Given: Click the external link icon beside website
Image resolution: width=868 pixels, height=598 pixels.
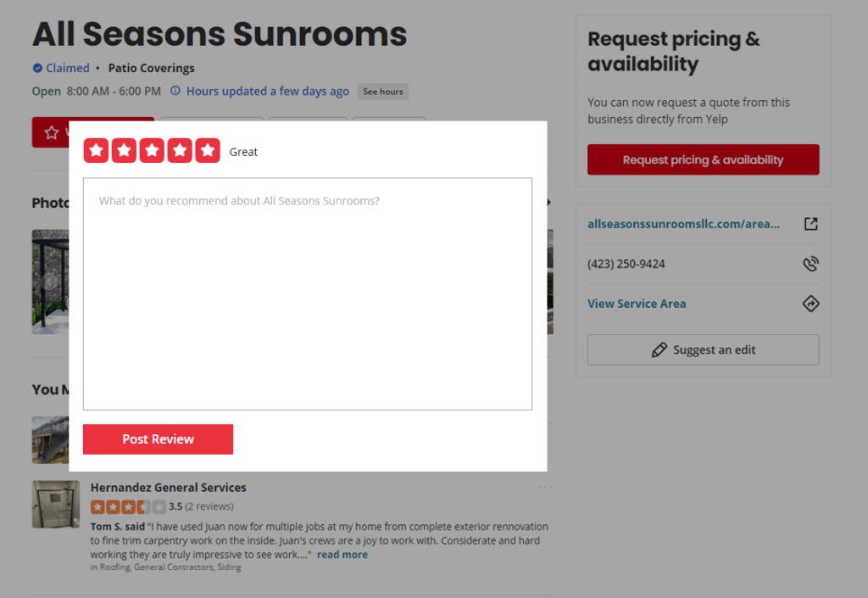Looking at the screenshot, I should (x=811, y=224).
